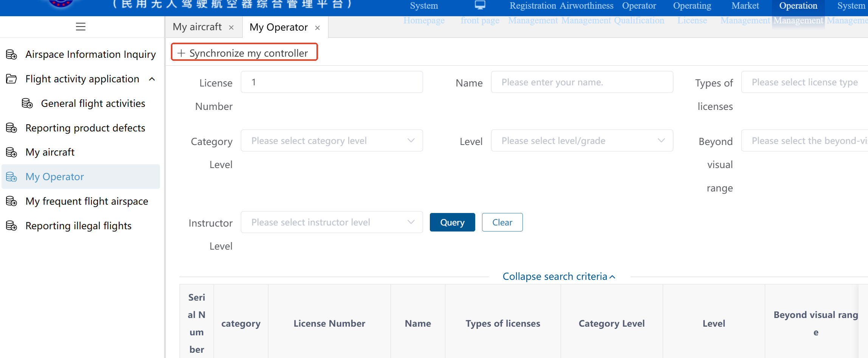Click the plus icon beside Synchronize my controller
The height and width of the screenshot is (358, 868).
tap(181, 53)
